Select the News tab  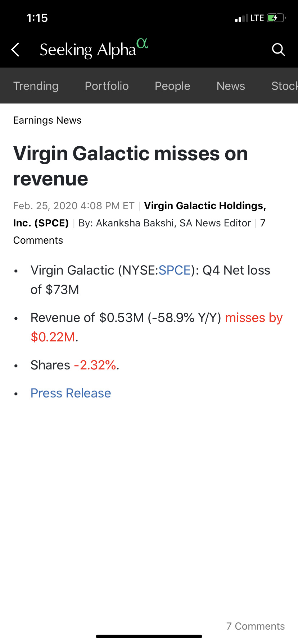click(x=231, y=86)
